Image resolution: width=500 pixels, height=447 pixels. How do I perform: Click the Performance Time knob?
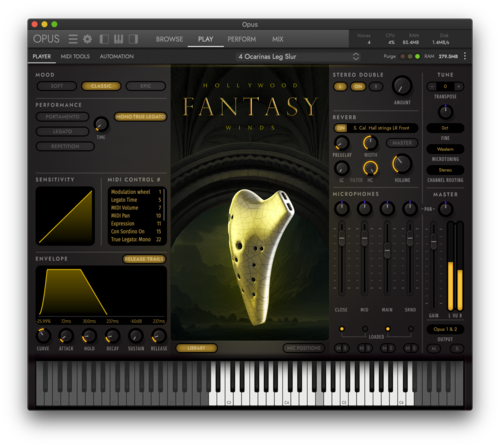[101, 124]
